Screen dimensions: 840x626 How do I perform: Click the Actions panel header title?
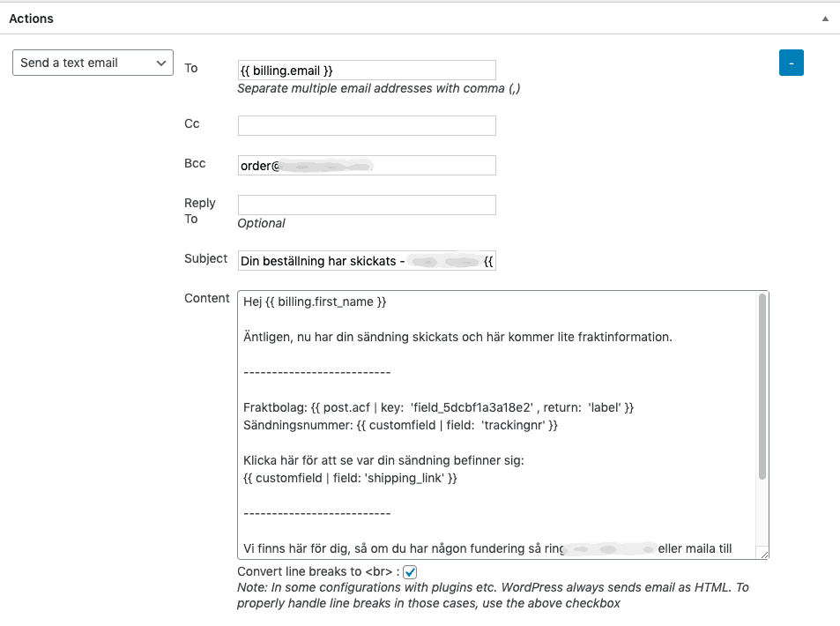(31, 17)
